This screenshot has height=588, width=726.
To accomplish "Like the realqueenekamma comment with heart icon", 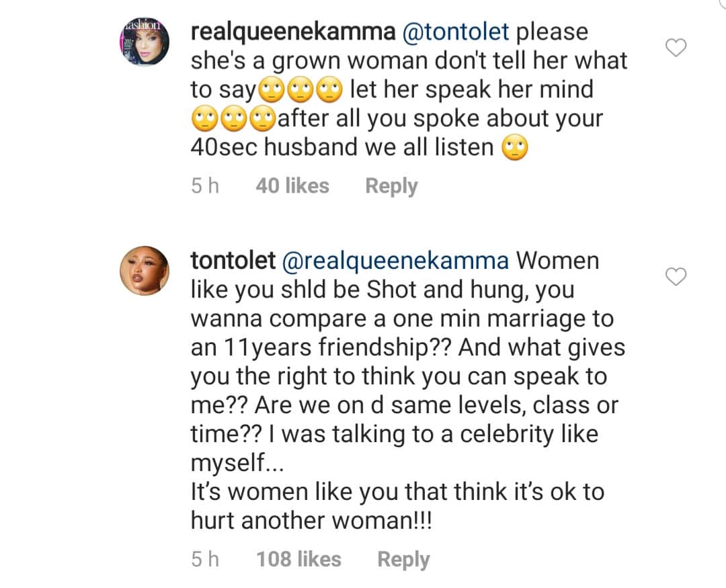I will [x=676, y=48].
